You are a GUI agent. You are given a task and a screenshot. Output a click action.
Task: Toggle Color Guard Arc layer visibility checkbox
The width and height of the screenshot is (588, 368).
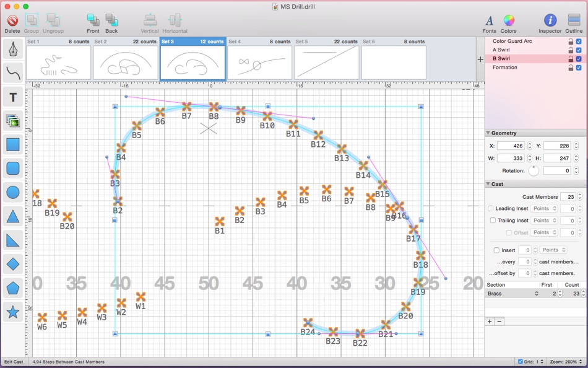pos(579,42)
